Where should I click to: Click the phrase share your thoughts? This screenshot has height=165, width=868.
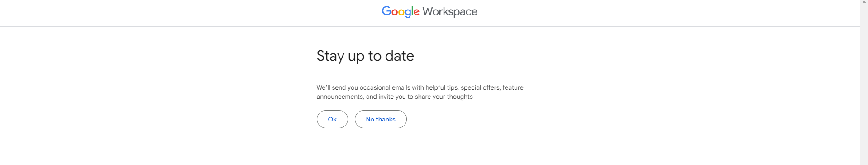(444, 97)
